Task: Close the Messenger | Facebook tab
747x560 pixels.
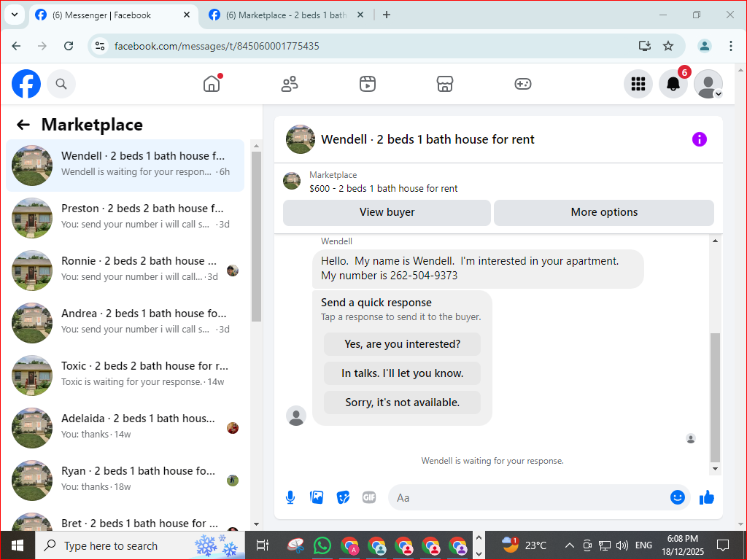Action: pyautogui.click(x=187, y=15)
